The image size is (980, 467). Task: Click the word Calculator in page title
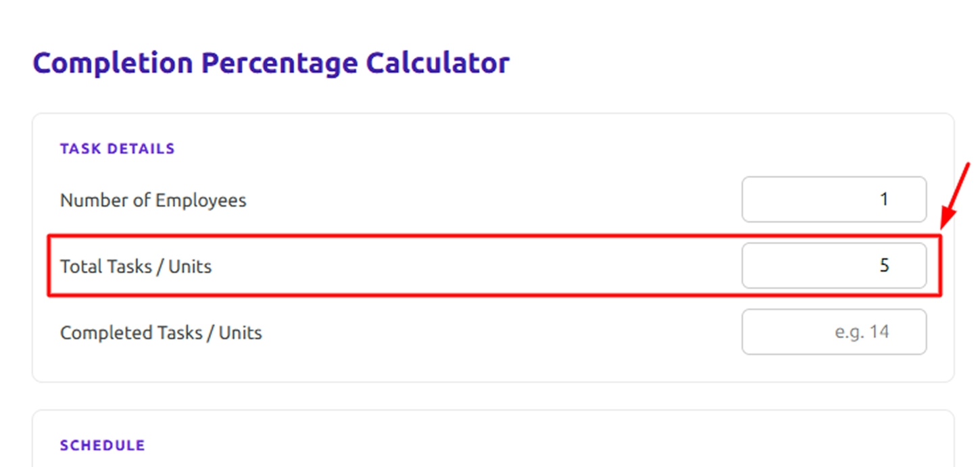(x=437, y=64)
